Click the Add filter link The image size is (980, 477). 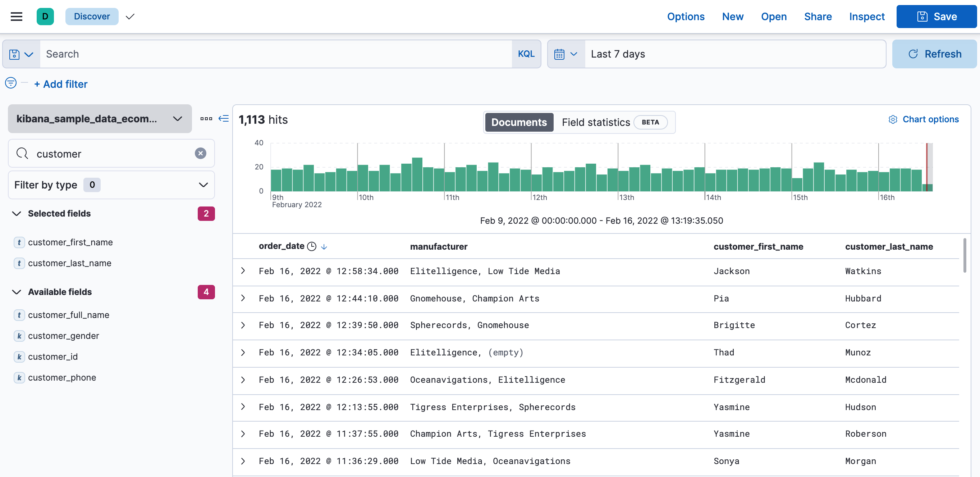click(61, 84)
